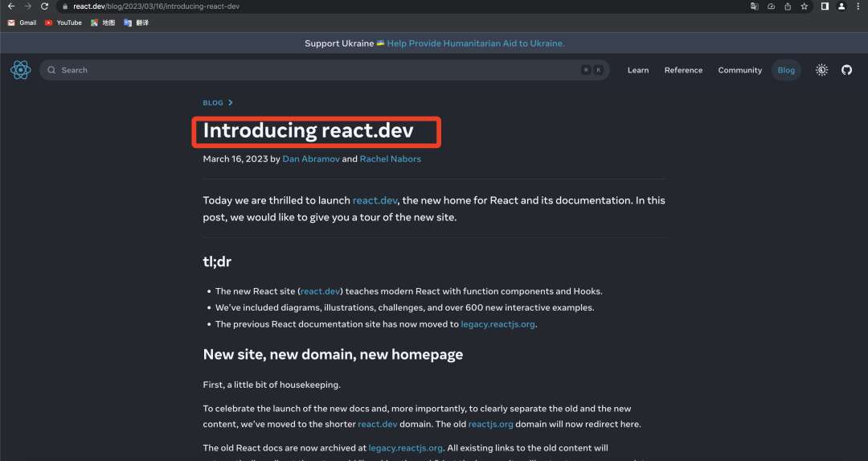Viewport: 868px width, 461px height.
Task: Click the Introducing react.dev heading
Action: (309, 131)
